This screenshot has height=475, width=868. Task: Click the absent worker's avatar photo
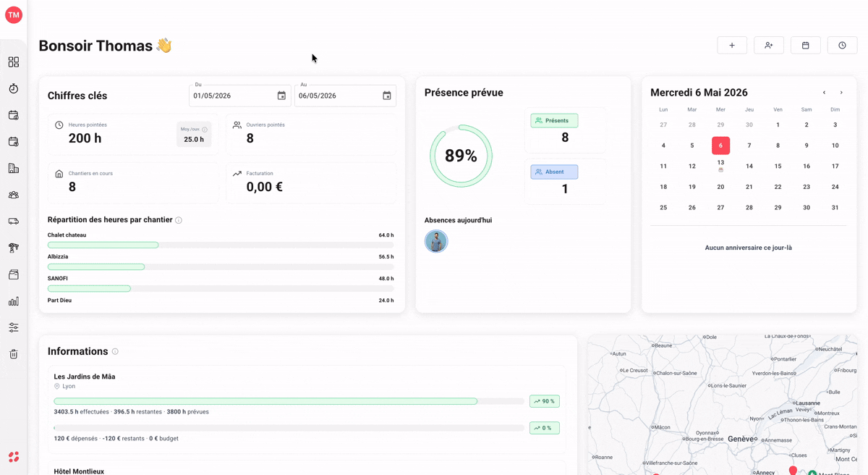(x=436, y=241)
